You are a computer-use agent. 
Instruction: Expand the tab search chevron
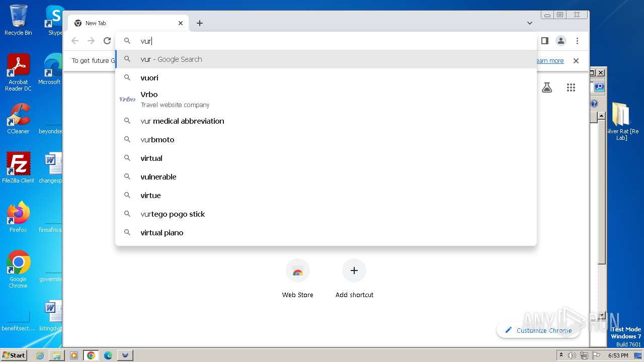click(x=530, y=23)
